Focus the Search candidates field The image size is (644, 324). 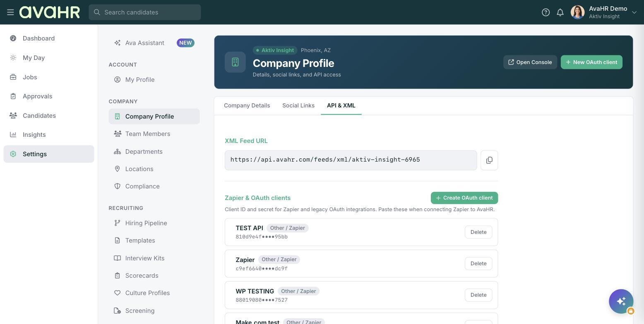145,12
